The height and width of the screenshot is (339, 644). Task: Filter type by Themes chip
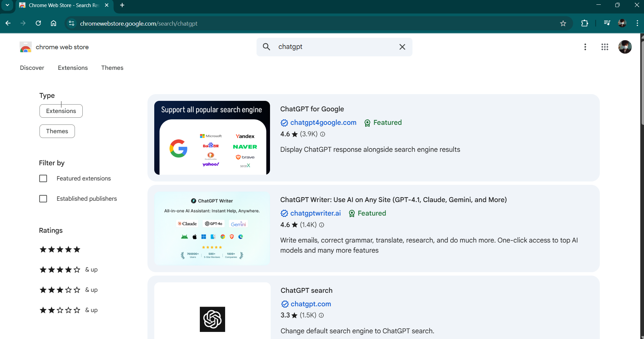(57, 131)
